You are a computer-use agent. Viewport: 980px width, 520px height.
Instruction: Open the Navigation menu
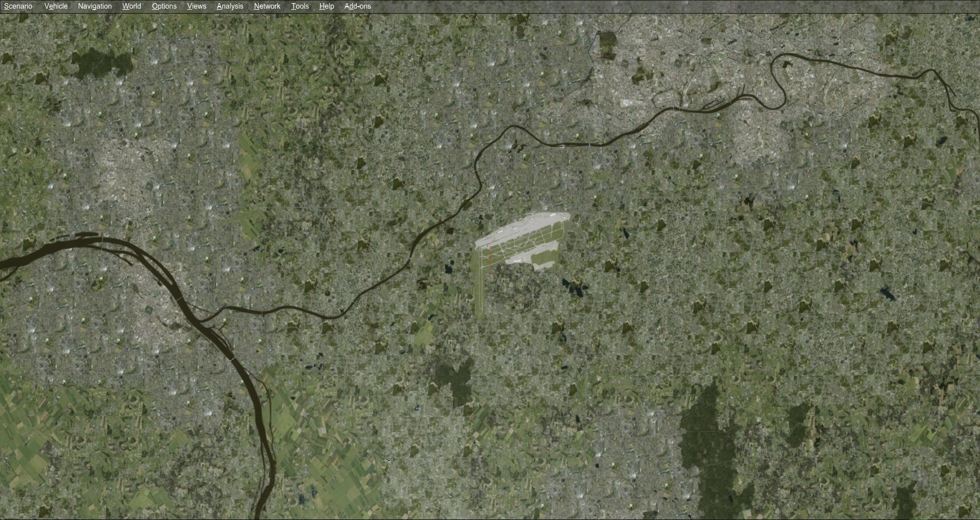(x=94, y=6)
